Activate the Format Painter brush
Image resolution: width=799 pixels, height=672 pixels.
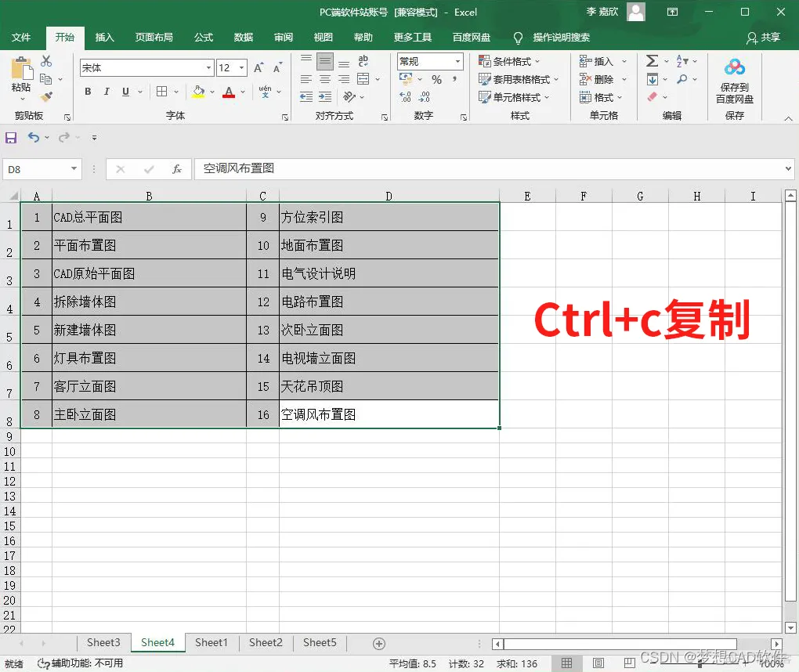[x=46, y=96]
